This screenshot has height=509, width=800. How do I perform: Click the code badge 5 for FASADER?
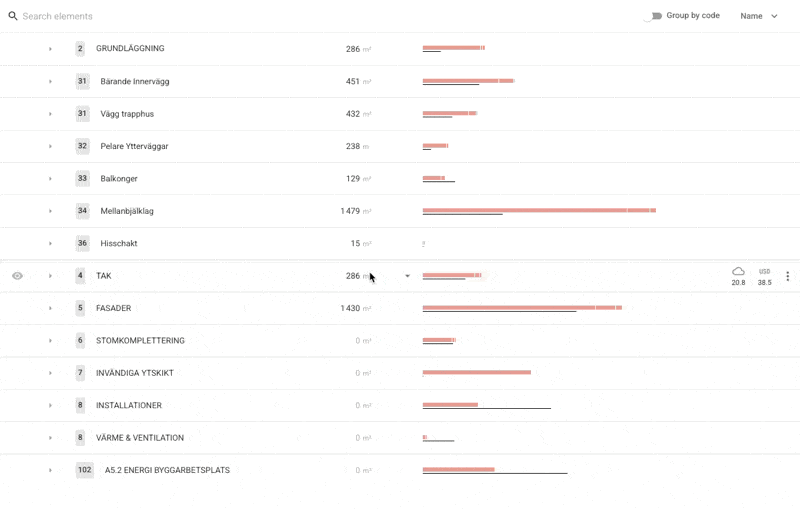pyautogui.click(x=80, y=308)
